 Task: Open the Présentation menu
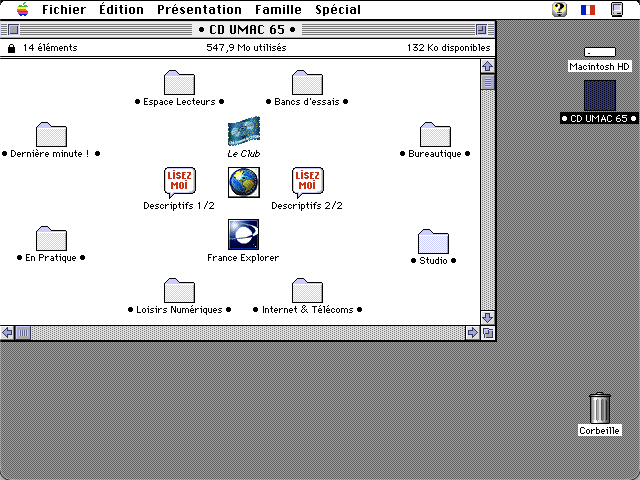(199, 9)
